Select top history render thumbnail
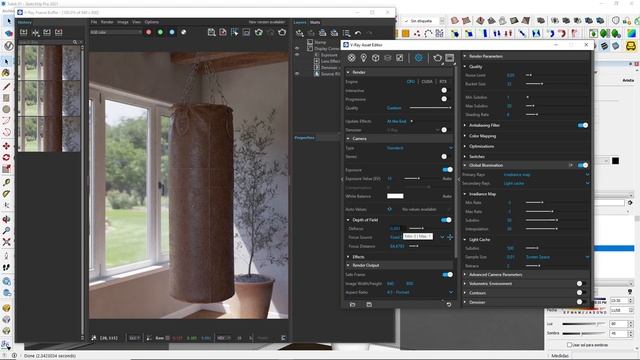 click(49, 62)
